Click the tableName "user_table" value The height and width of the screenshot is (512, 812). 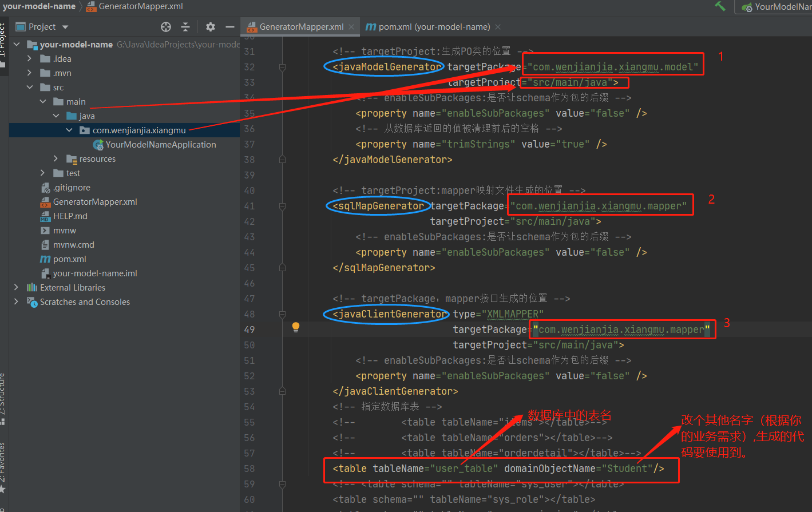464,469
